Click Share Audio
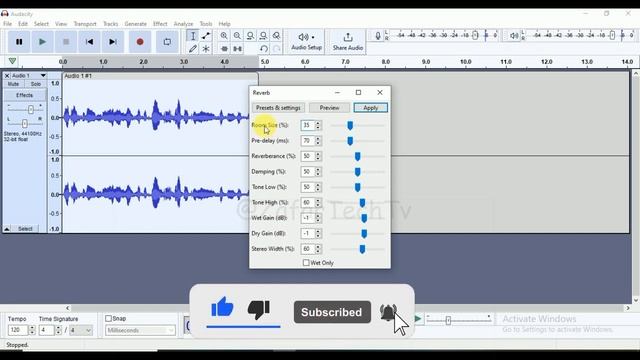This screenshot has height=360, width=640. coord(348,42)
